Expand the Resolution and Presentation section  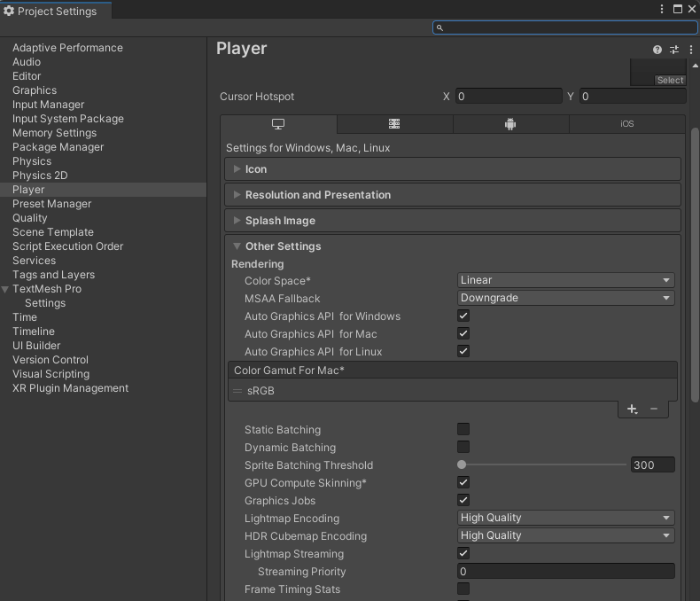(x=317, y=195)
